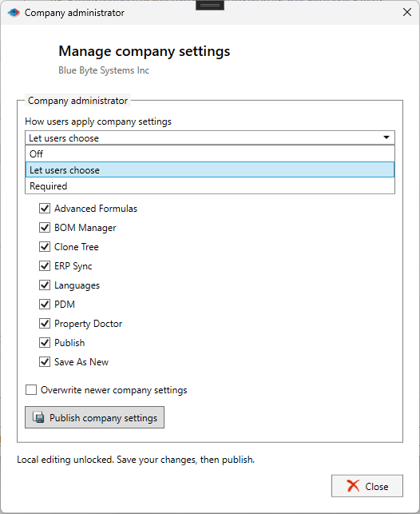Click the Manage company settings heading
The image size is (420, 514).
(145, 51)
